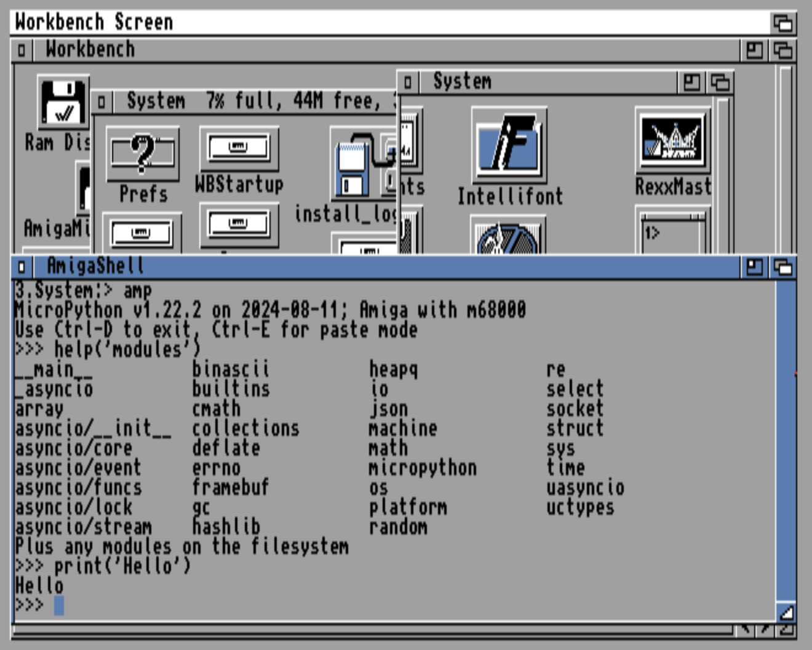Open the WBStartup drawer icon
812x650 pixels.
[x=239, y=148]
